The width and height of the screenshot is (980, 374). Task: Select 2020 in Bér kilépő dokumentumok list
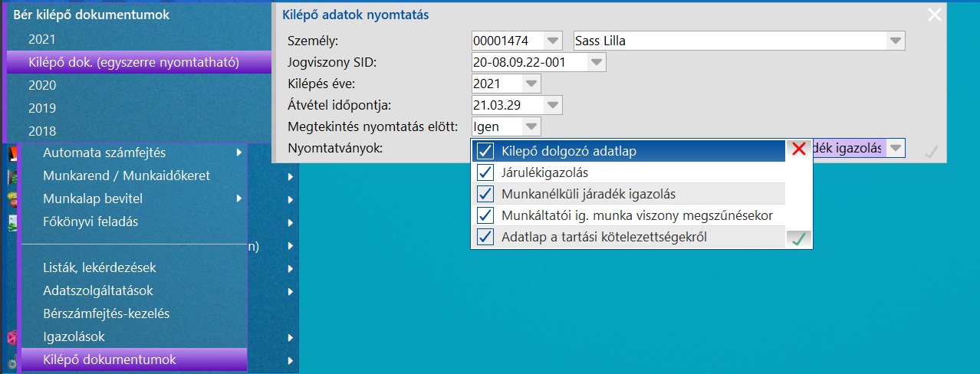coord(42,85)
